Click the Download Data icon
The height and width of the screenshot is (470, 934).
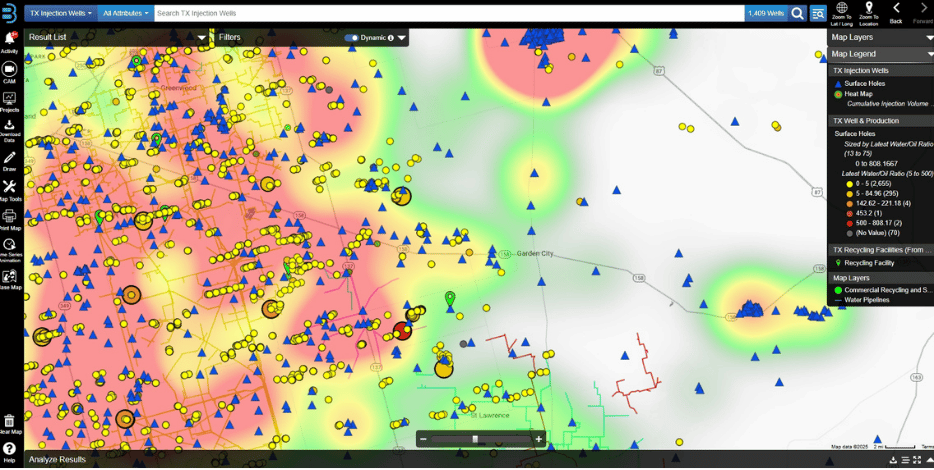coord(10,126)
